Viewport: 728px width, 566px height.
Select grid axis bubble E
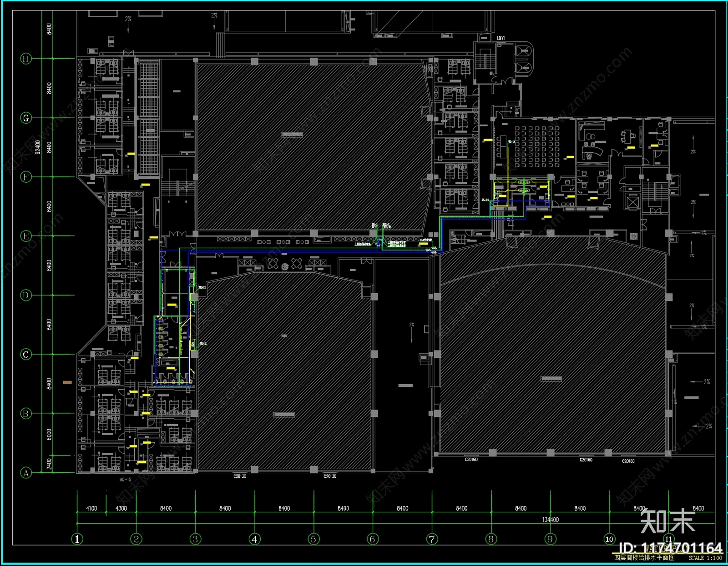coord(26,236)
